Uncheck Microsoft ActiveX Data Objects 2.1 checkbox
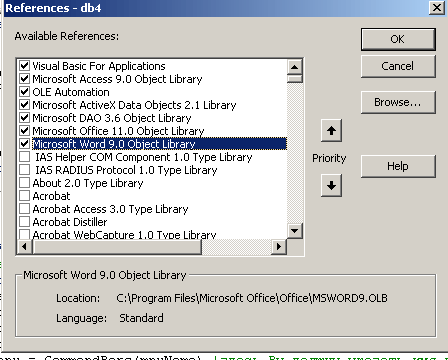 [x=24, y=105]
